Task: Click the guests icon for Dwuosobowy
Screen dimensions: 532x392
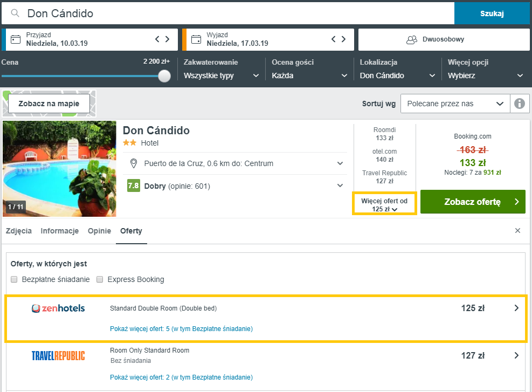Action: pos(412,40)
